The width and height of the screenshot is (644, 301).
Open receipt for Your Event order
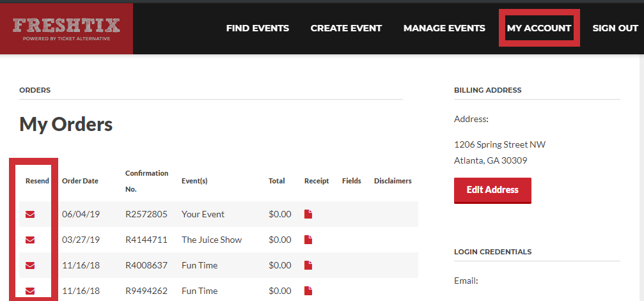tap(308, 214)
